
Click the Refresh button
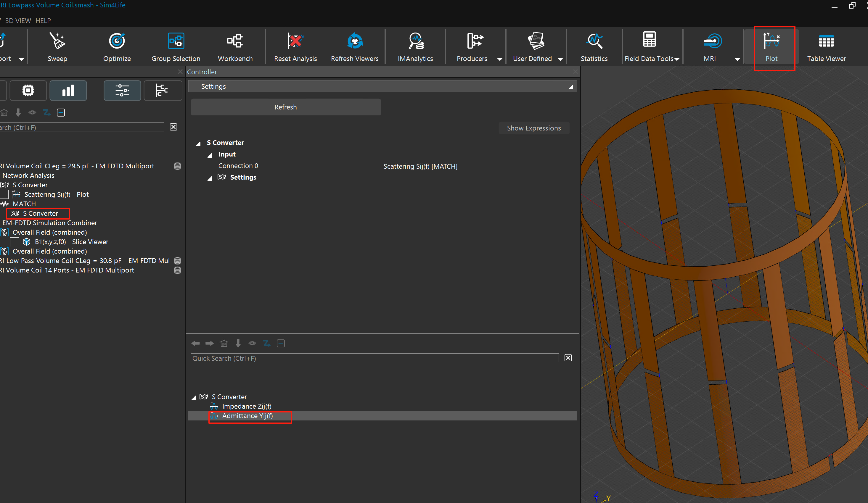[285, 107]
